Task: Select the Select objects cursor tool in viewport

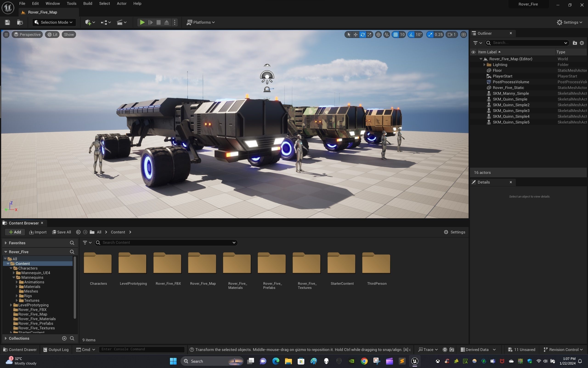Action: [x=349, y=34]
